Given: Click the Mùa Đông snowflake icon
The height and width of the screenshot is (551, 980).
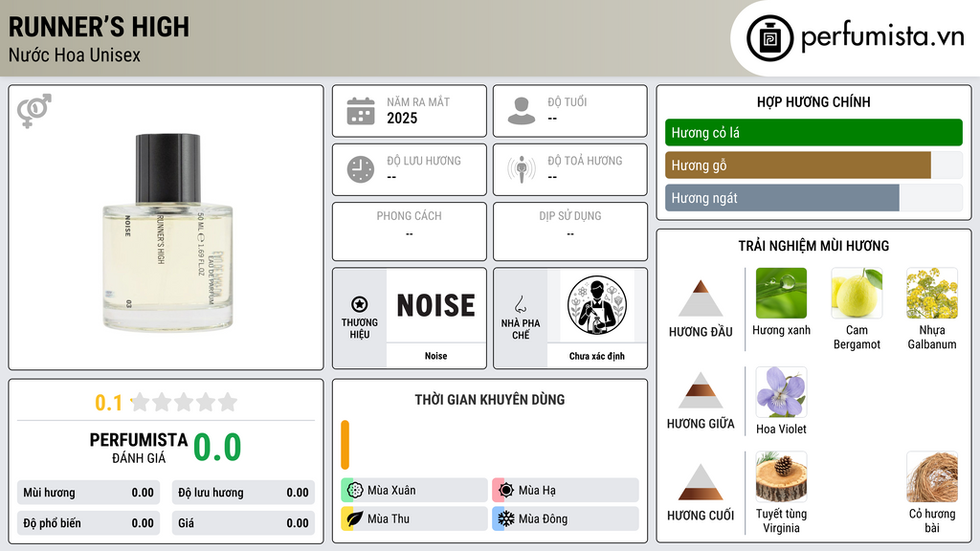Looking at the screenshot, I should click(505, 518).
